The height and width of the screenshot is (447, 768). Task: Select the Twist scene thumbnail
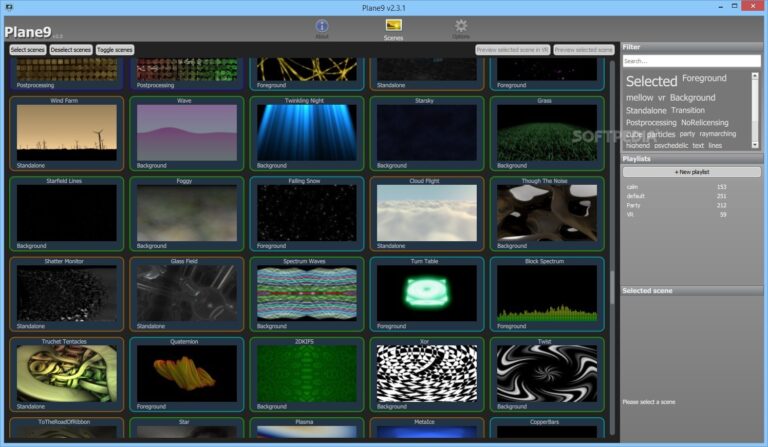(x=547, y=374)
